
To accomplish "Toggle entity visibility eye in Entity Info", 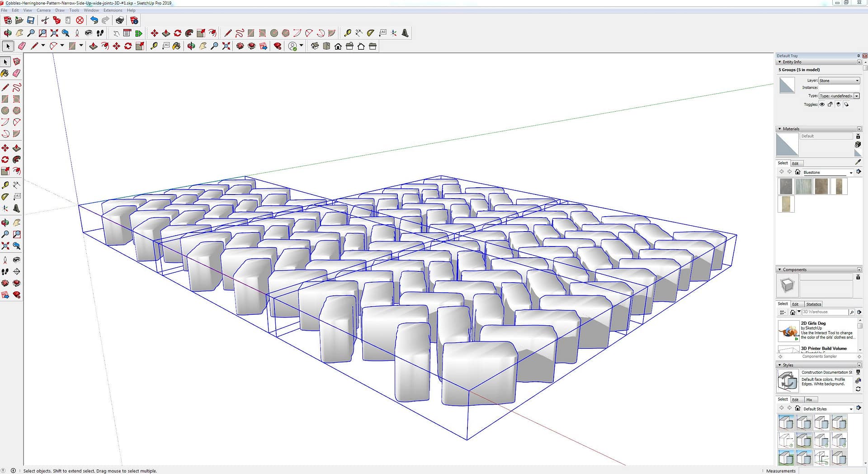I will point(822,104).
